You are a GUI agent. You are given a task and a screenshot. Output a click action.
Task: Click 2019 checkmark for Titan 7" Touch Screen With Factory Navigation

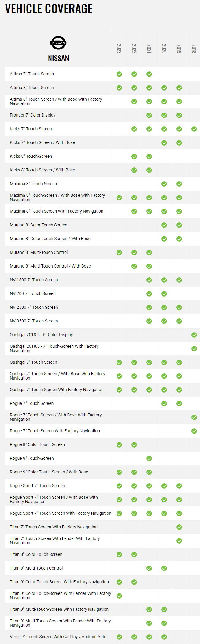pyautogui.click(x=179, y=527)
